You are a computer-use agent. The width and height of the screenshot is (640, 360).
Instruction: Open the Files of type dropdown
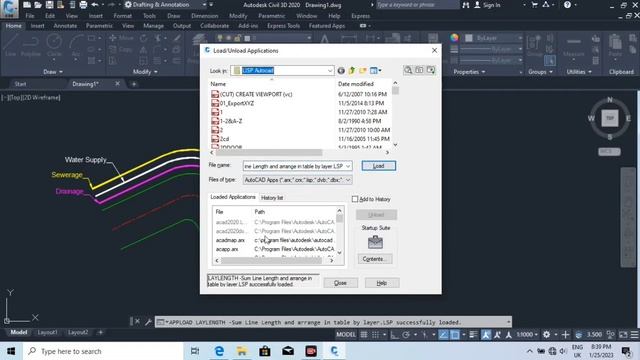pos(348,180)
